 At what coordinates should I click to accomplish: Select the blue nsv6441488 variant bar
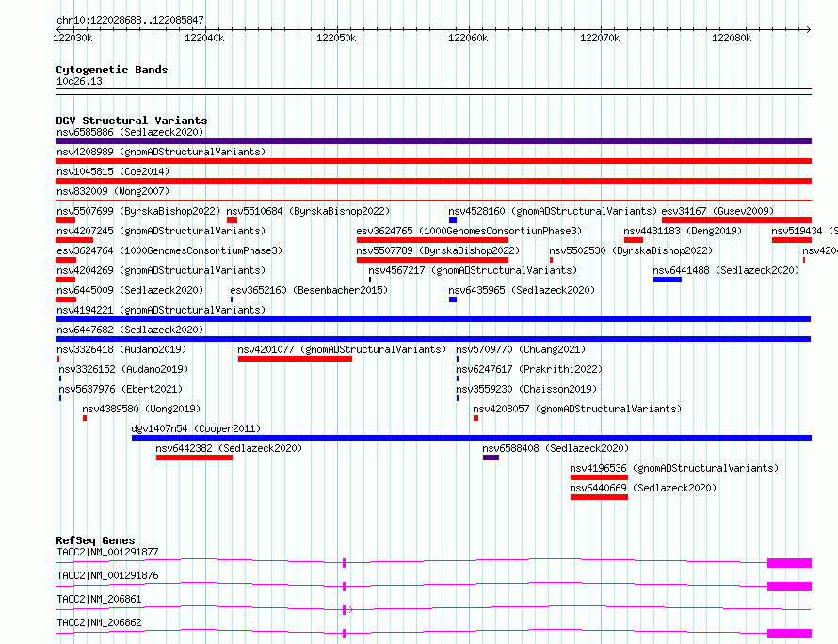pyautogui.click(x=668, y=280)
